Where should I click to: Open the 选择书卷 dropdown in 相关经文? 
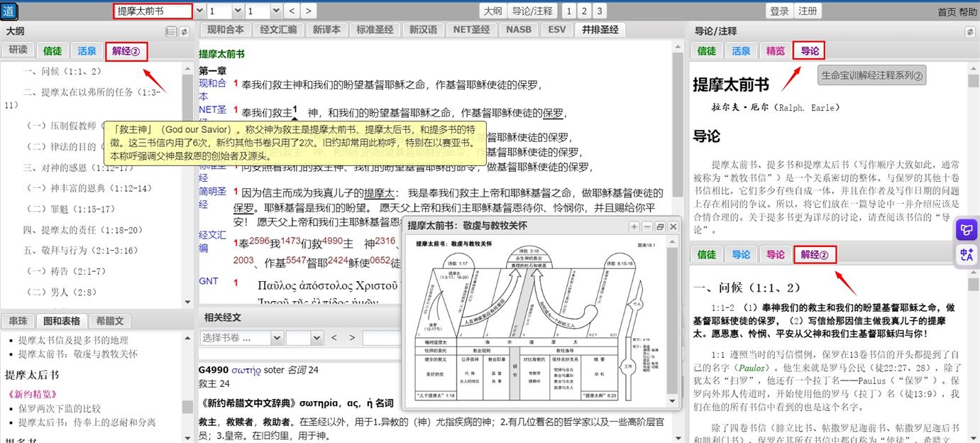(277, 338)
